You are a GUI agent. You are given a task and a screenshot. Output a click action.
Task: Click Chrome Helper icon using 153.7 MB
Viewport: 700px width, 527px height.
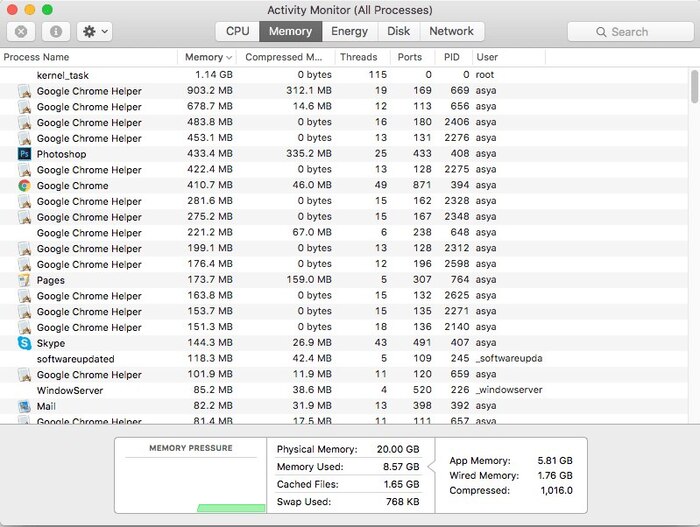(x=25, y=312)
